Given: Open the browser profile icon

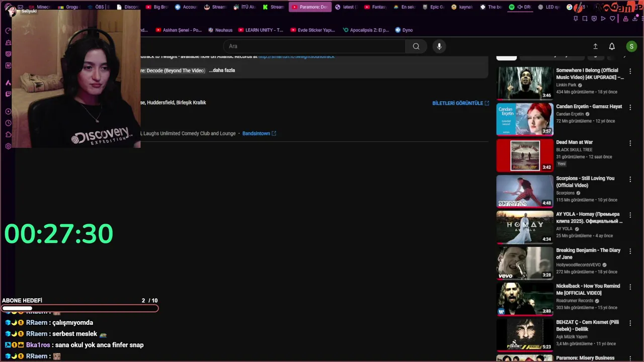Looking at the screenshot, I should coord(625,19).
